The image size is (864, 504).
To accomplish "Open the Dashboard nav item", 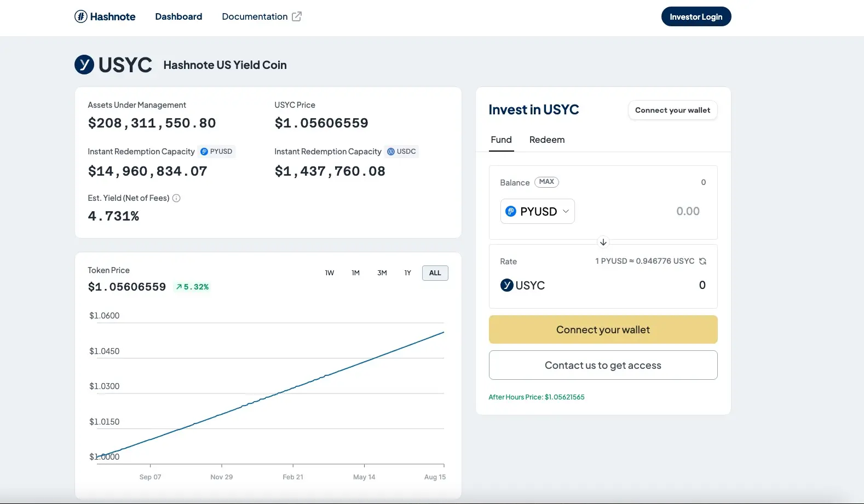I will (178, 16).
